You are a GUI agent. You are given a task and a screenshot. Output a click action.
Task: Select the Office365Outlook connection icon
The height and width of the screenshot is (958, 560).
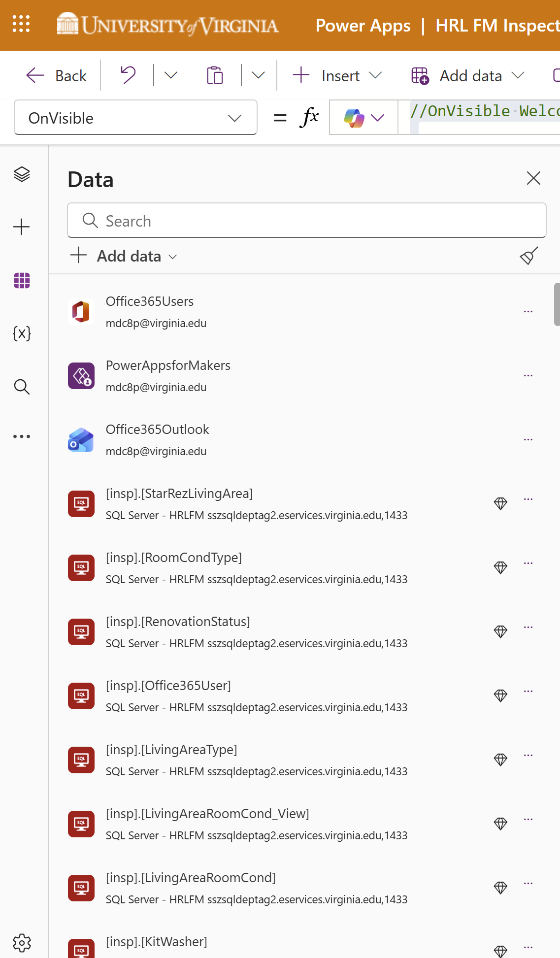click(x=81, y=440)
